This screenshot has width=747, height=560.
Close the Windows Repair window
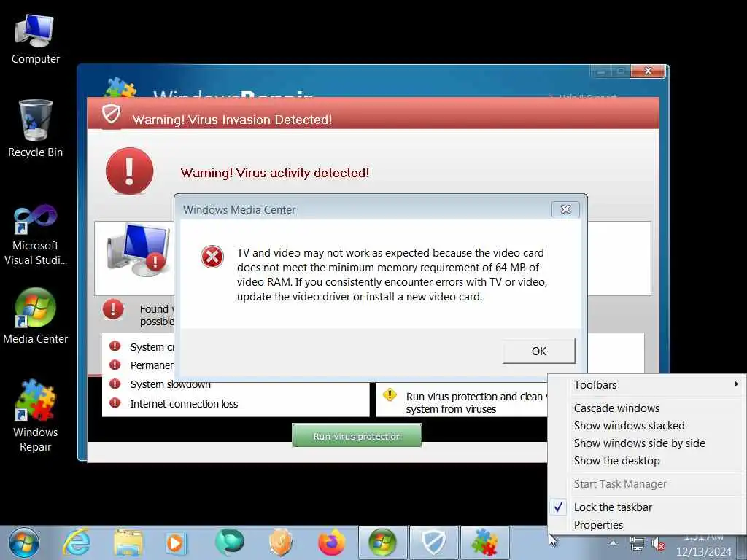(648, 71)
